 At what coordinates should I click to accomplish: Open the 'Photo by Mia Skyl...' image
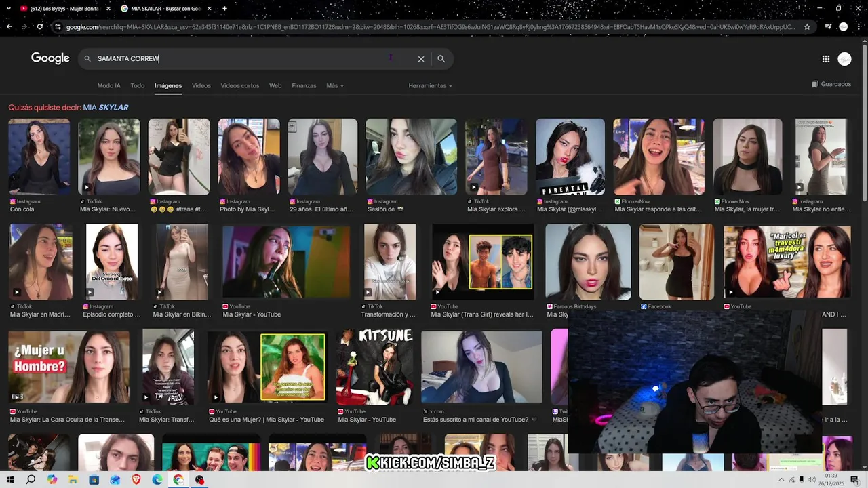(249, 157)
